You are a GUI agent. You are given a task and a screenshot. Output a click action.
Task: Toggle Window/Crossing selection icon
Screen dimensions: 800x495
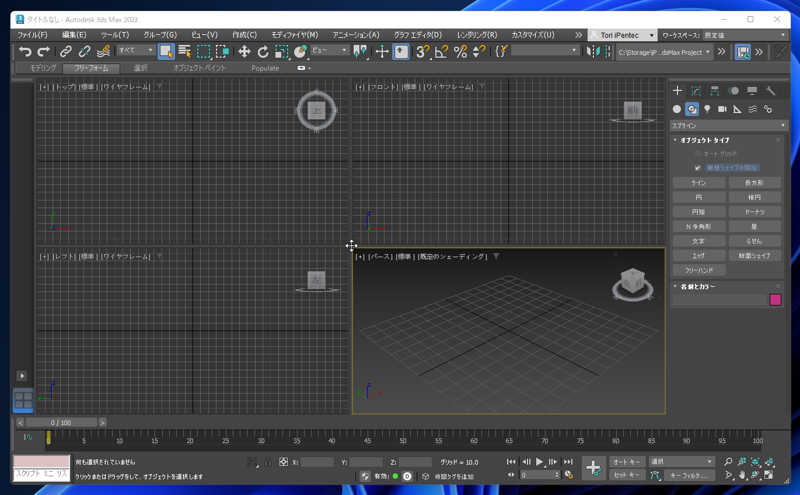tap(222, 52)
